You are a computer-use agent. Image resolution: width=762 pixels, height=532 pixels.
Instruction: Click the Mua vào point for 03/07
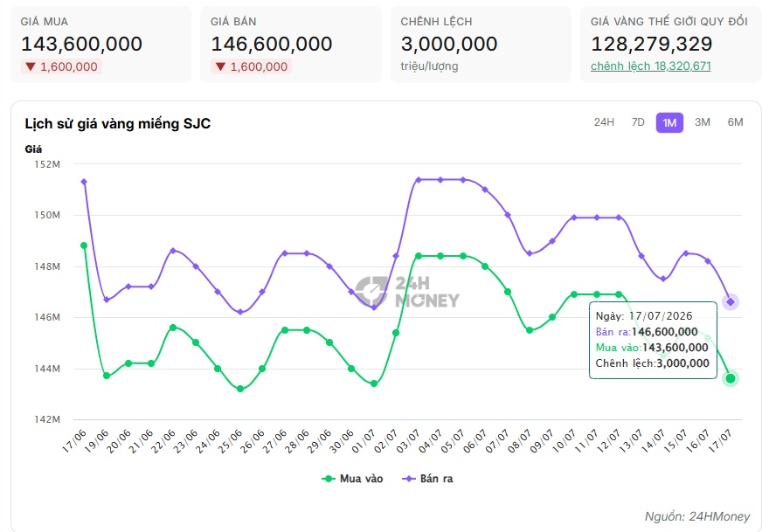click(419, 256)
